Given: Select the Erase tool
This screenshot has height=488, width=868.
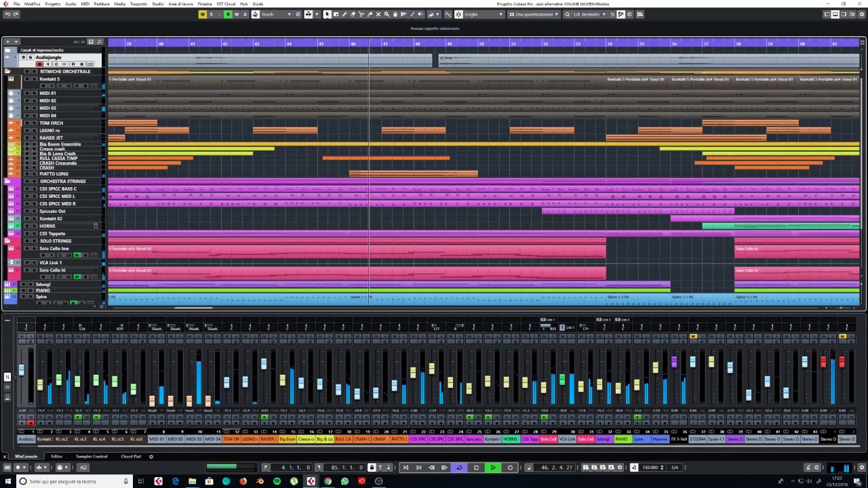Looking at the screenshot, I should [353, 14].
